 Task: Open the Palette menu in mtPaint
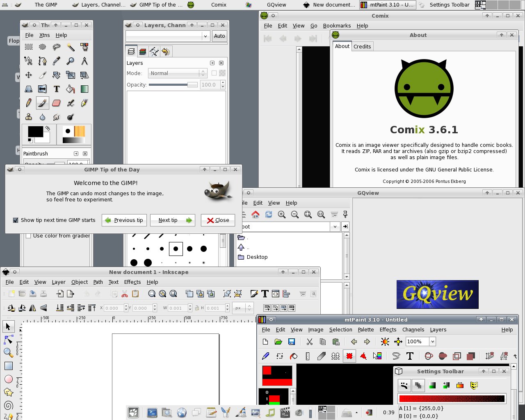pos(366,330)
